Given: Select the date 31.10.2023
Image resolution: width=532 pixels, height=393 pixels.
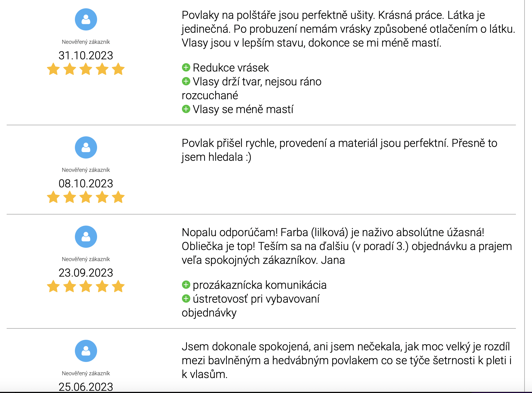Looking at the screenshot, I should tap(86, 55).
